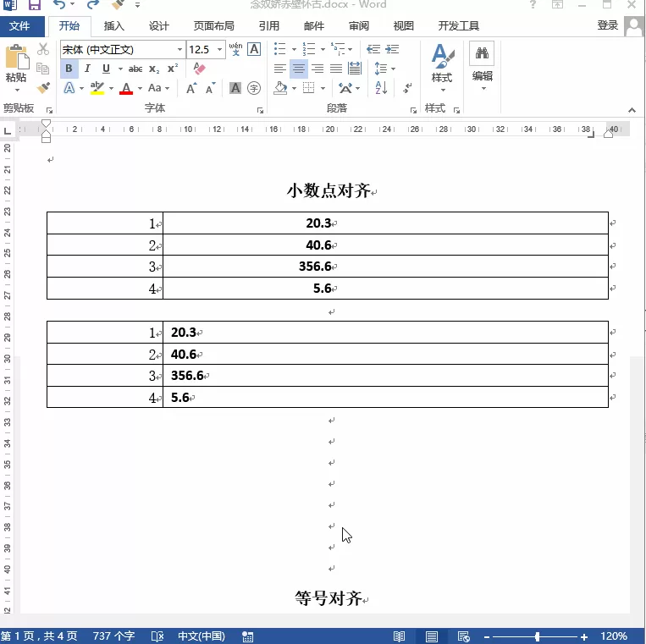
Task: Click the Paste clipboard icon
Action: (17, 57)
